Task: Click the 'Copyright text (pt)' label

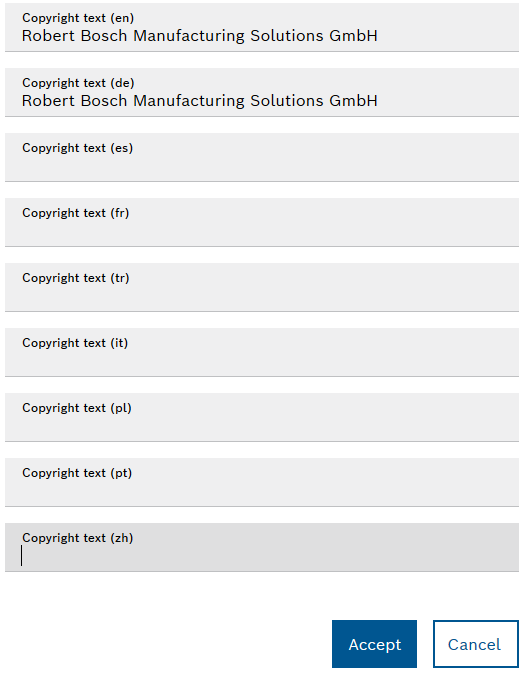Action: pyautogui.click(x=77, y=473)
